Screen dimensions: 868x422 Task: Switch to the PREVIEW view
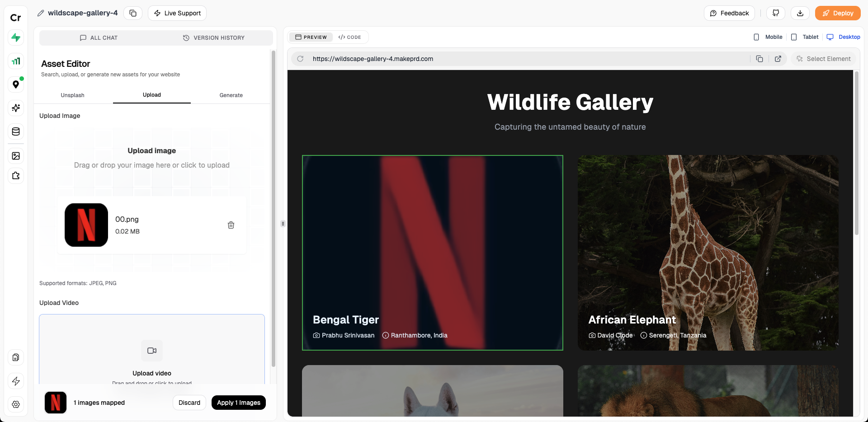click(311, 37)
